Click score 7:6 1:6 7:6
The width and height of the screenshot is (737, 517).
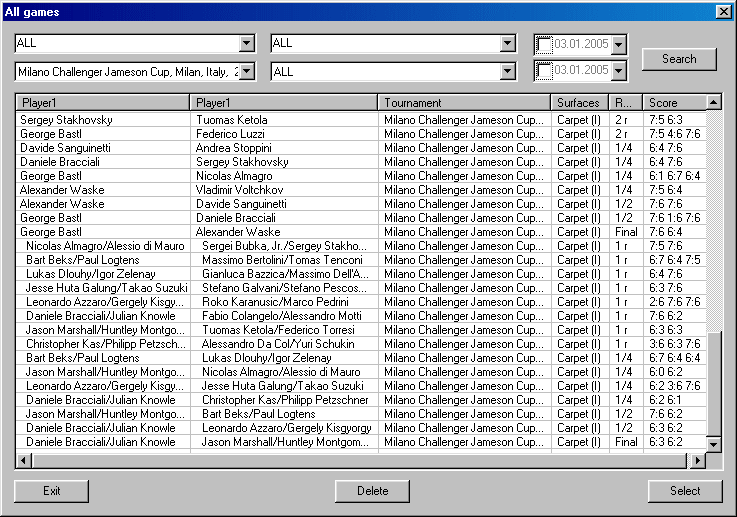coord(674,218)
